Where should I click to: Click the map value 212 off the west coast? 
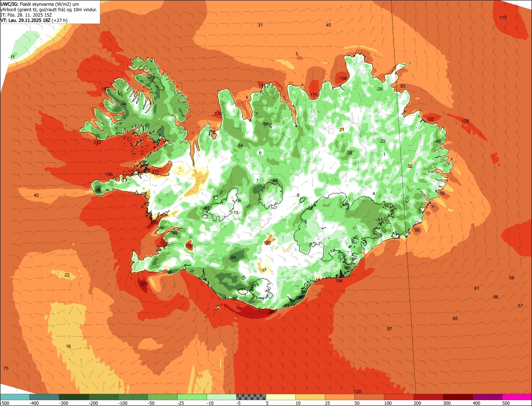click(x=97, y=142)
